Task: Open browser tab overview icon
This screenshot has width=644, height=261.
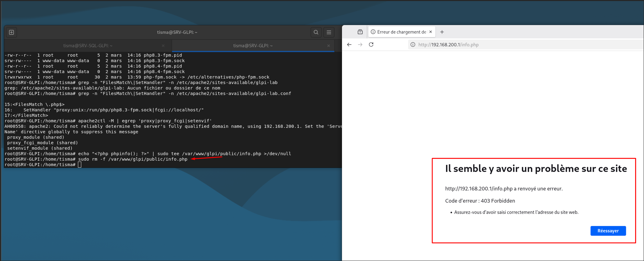Action: pos(360,32)
